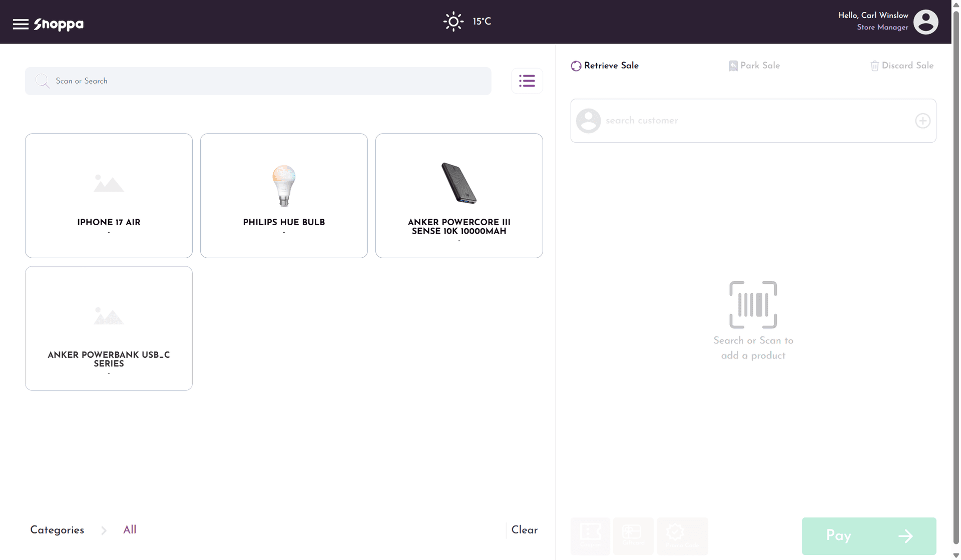Select the Philips Hue Bulb product
The width and height of the screenshot is (961, 560).
click(x=284, y=196)
